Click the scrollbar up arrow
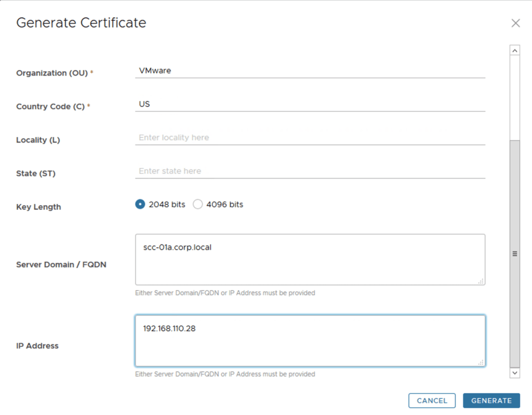 point(515,50)
